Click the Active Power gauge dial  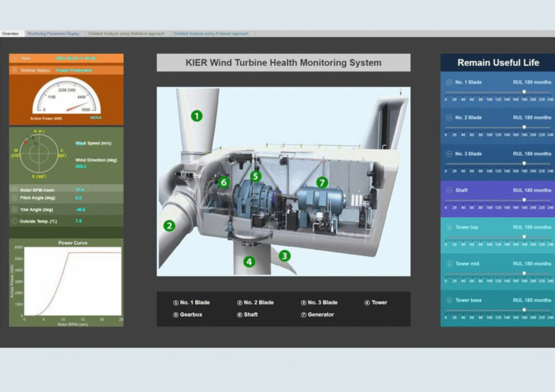(67, 96)
